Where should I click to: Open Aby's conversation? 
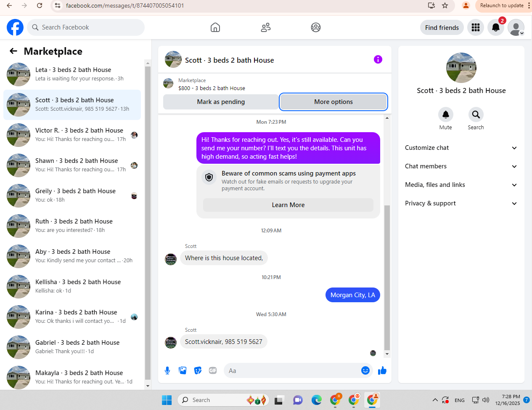click(72, 256)
